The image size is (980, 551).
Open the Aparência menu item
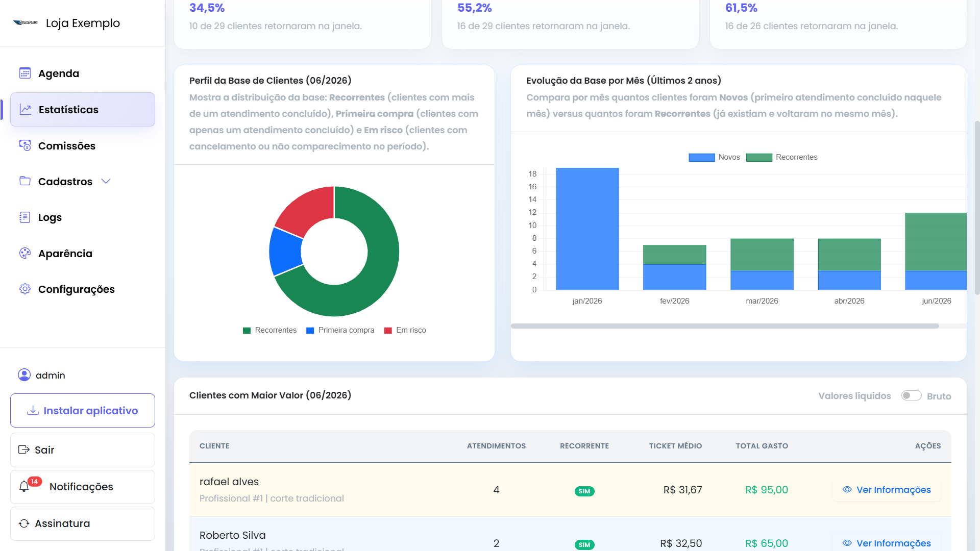82,253
